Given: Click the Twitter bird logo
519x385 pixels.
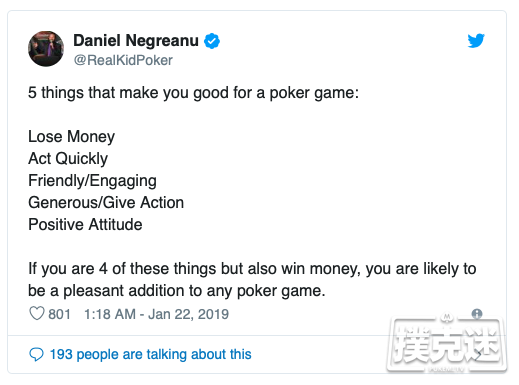Looking at the screenshot, I should point(476,41).
